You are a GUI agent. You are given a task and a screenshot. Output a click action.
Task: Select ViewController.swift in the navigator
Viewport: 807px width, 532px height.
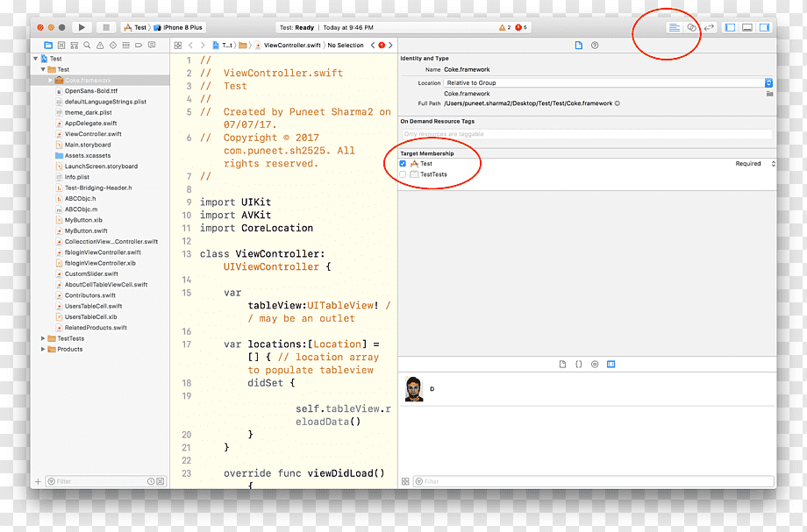93,133
